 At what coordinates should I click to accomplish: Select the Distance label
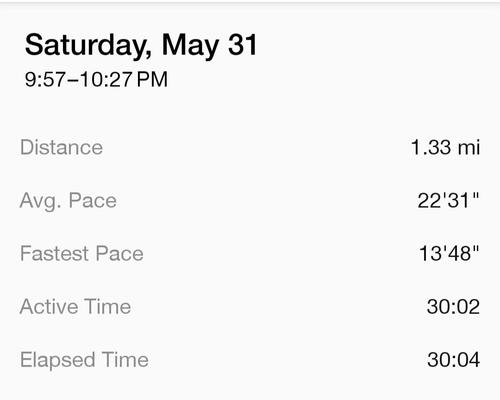(x=61, y=147)
